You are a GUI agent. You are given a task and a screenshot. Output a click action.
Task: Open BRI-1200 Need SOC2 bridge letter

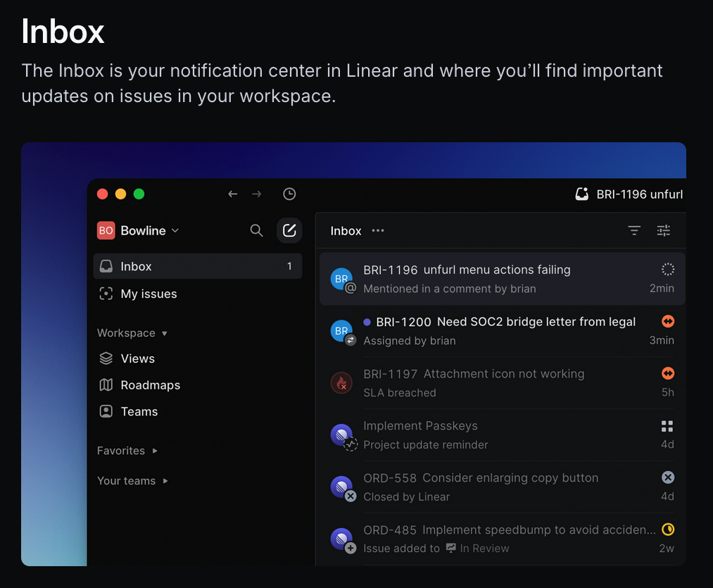point(503,331)
